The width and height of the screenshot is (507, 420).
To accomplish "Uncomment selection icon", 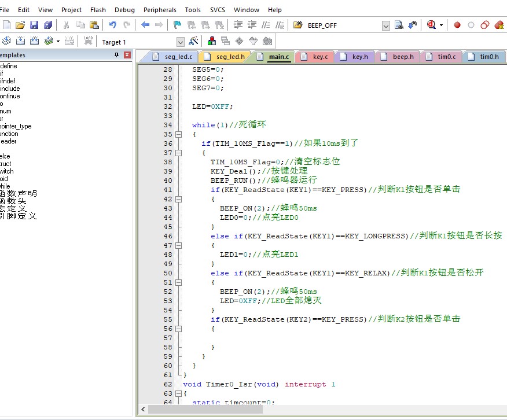I will coord(280,25).
